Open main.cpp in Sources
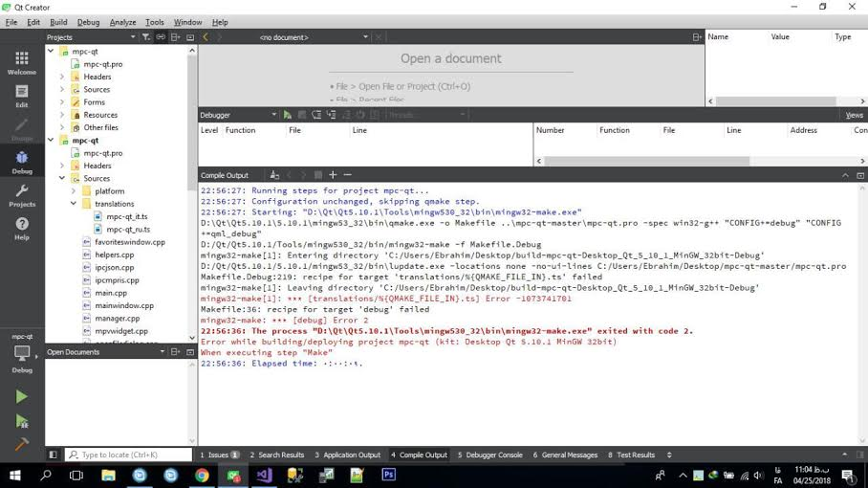868x488 pixels. click(111, 293)
